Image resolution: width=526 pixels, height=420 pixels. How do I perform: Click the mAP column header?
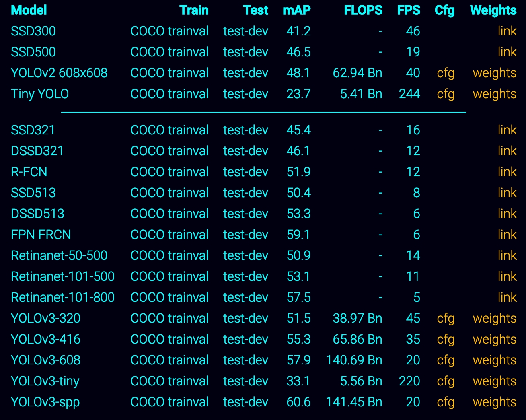pyautogui.click(x=296, y=10)
